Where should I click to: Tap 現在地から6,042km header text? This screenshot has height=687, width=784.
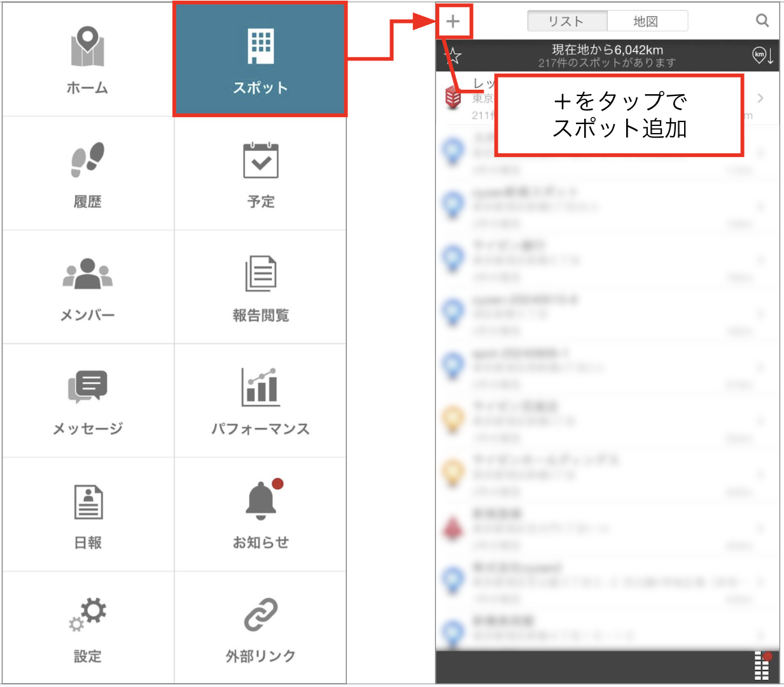607,50
